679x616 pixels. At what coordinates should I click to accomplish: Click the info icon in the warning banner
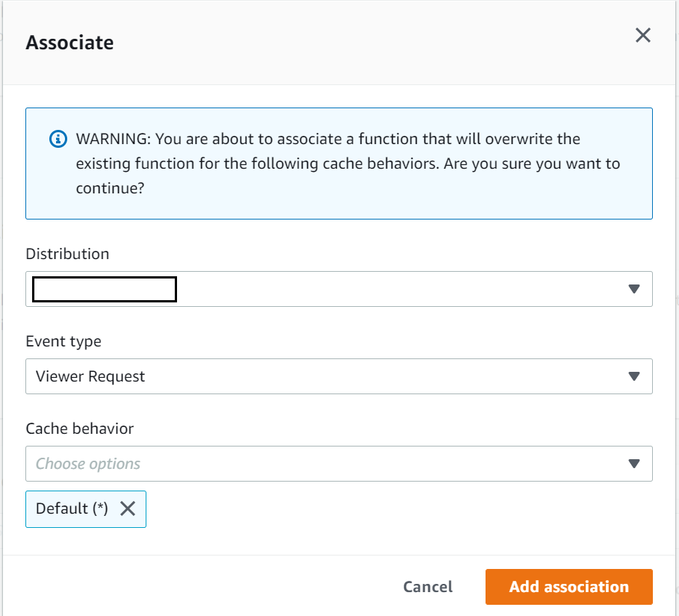[x=58, y=140]
